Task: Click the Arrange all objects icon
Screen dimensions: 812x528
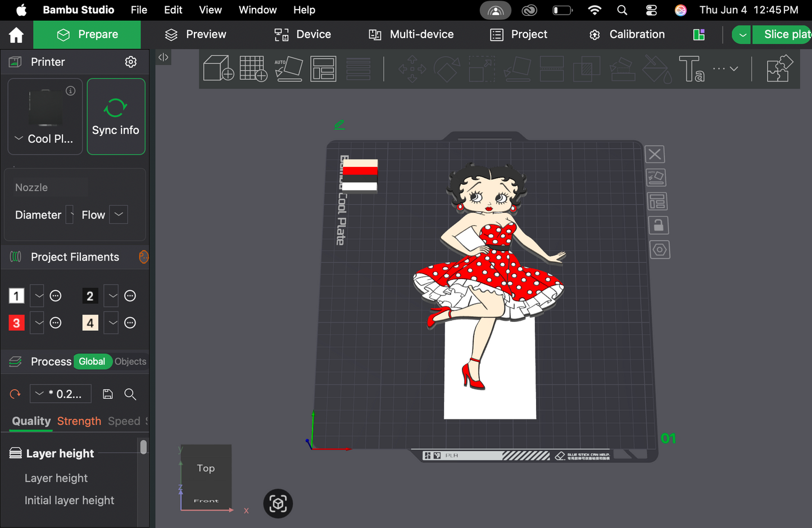Action: click(324, 69)
